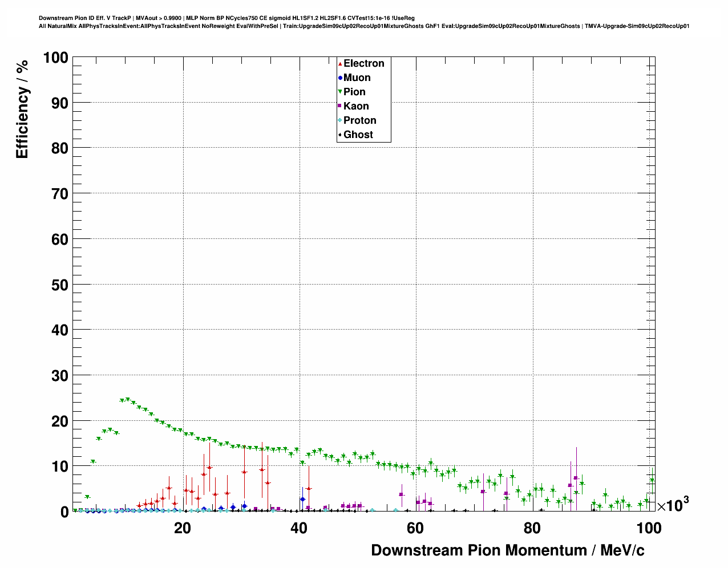Viewport: 728px width, 568px height.
Task: Click the Proton legend label
Action: 359,120
